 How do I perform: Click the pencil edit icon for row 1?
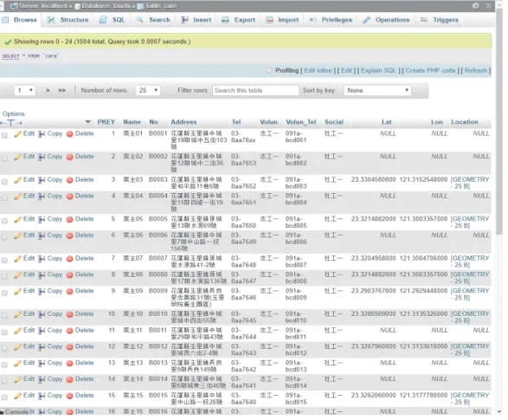(18, 134)
